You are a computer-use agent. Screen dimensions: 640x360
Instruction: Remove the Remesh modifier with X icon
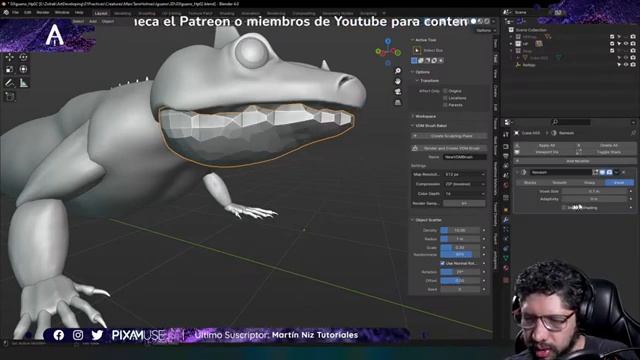(624, 172)
